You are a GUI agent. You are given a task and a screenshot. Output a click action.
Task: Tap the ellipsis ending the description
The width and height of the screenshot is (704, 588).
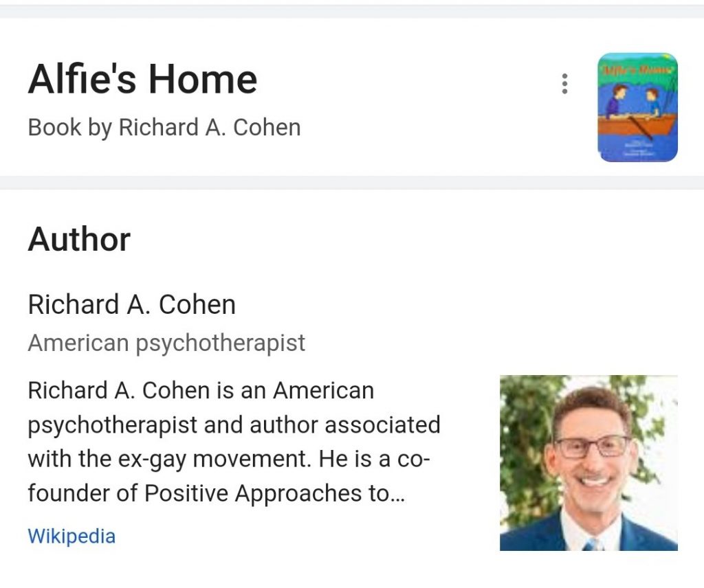pos(397,495)
